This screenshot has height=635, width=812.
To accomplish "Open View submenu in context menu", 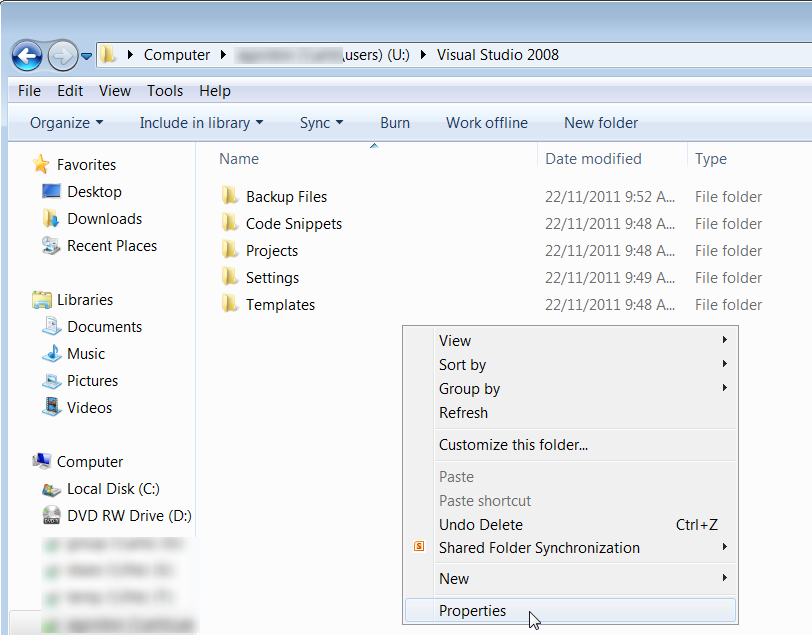I will pyautogui.click(x=570, y=340).
